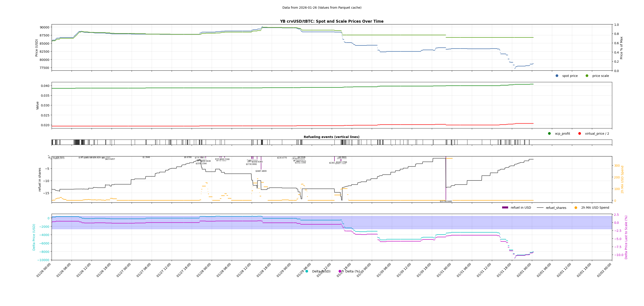Click the 'Delta Price Last to Scale (%)' axis label

[x=626, y=237]
